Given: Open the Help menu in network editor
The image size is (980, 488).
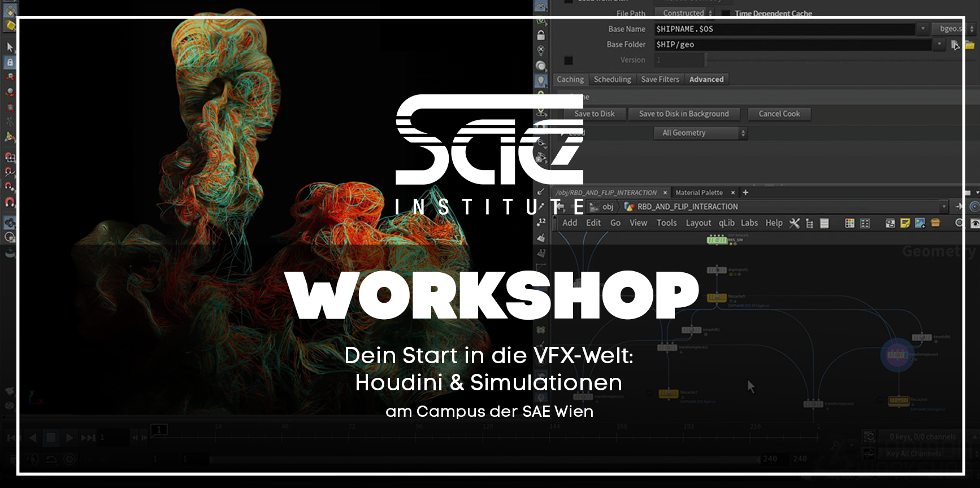Looking at the screenshot, I should [774, 223].
